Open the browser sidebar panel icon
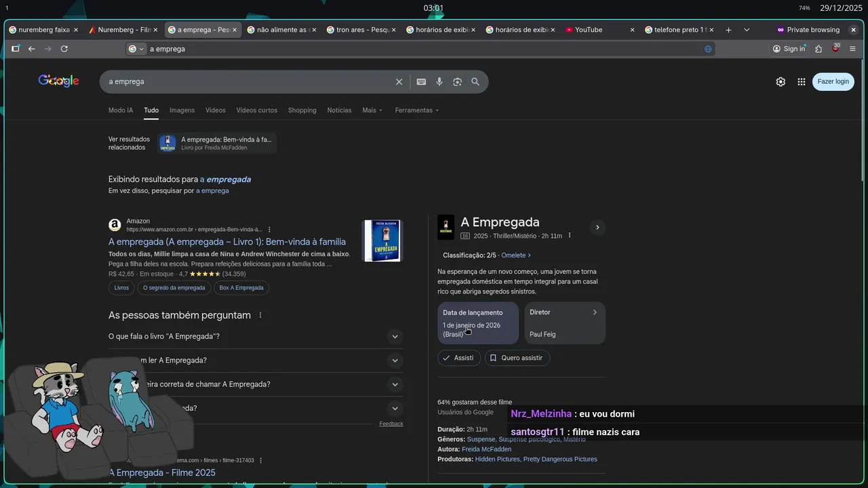The image size is (868, 488). (x=15, y=49)
